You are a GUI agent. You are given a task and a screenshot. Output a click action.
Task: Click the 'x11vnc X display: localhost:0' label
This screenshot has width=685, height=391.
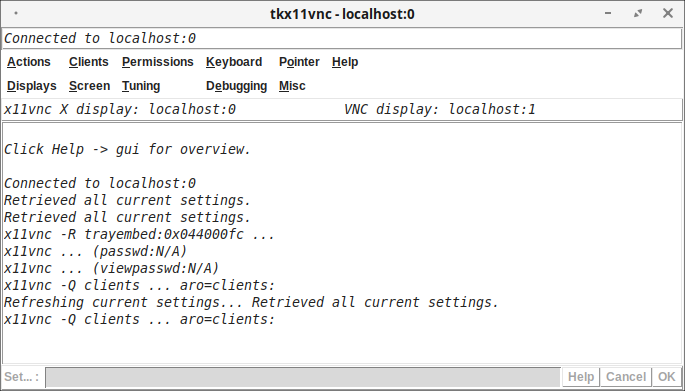pos(120,109)
